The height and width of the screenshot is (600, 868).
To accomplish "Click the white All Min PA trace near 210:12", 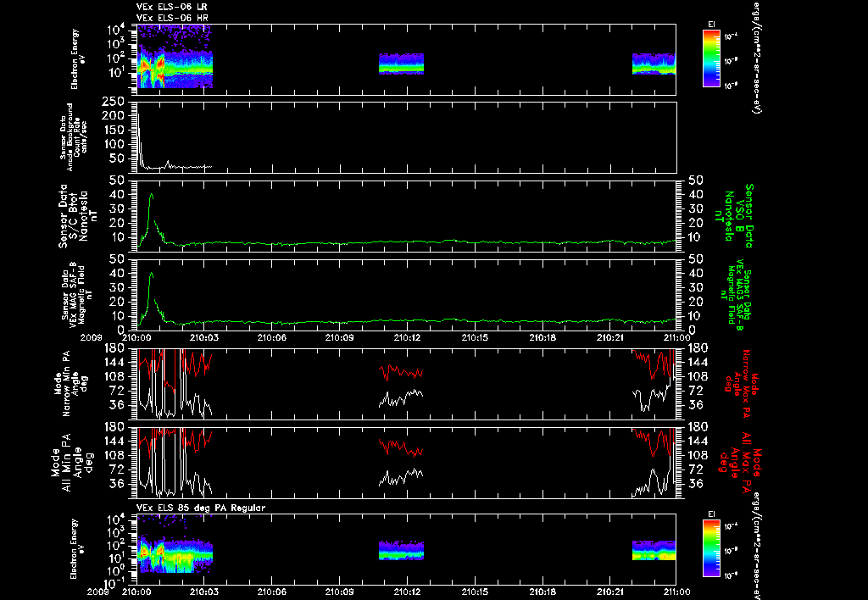I will click(x=401, y=476).
